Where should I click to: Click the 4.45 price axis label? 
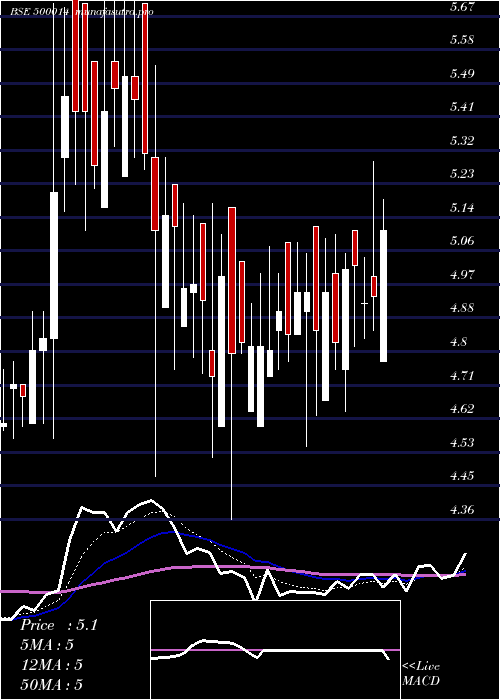pyautogui.click(x=461, y=476)
